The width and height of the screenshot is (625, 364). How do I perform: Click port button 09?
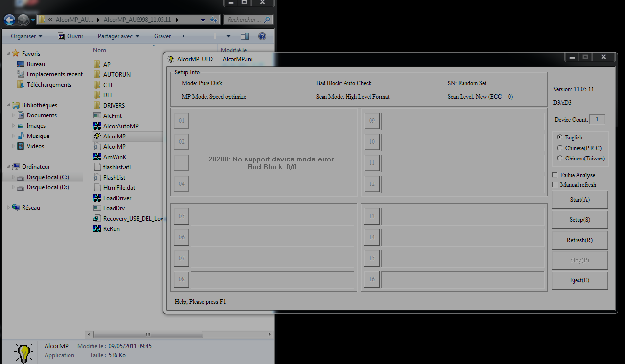pos(372,121)
